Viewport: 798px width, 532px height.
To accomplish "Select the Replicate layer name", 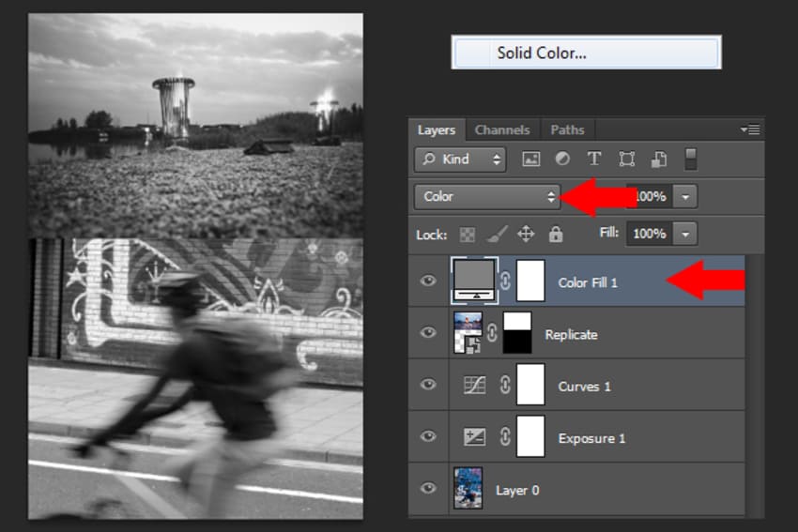I will (571, 335).
